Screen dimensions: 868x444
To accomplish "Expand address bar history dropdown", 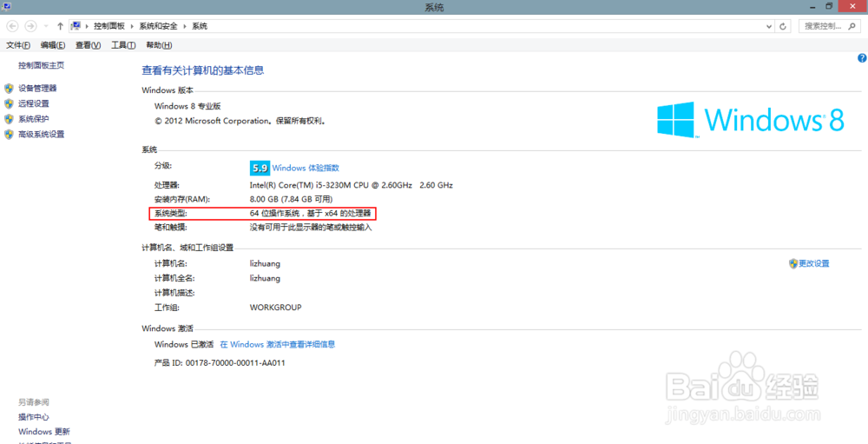I will tap(769, 26).
